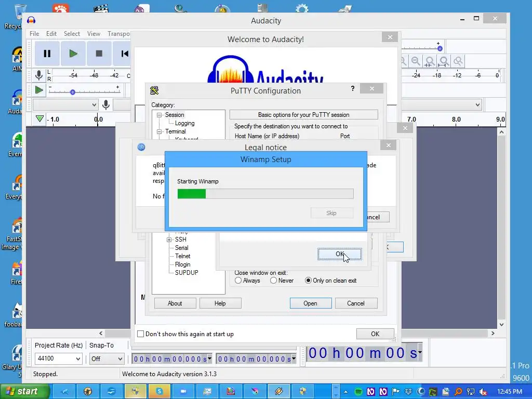Viewport: 532px width, 399px height.
Task: Select Logging in PuTTY category tree
Action: coord(184,123)
